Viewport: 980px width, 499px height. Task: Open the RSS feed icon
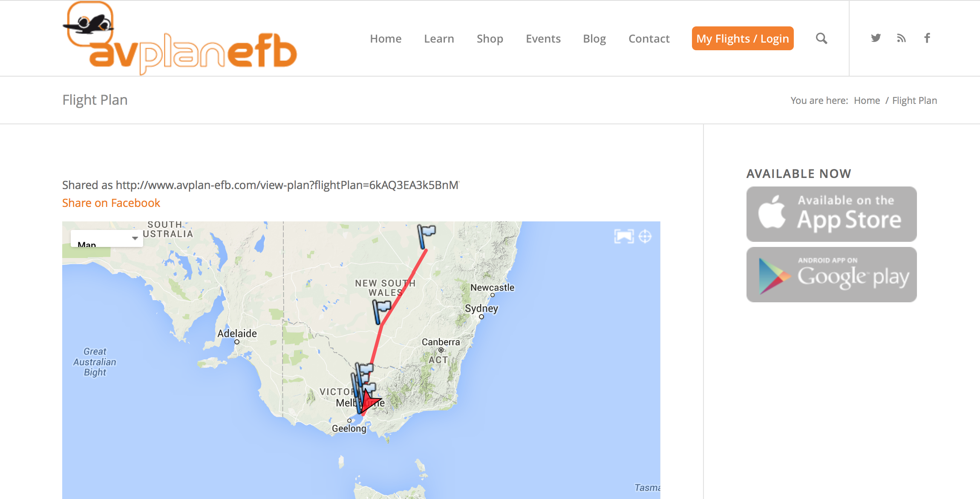[x=901, y=38]
